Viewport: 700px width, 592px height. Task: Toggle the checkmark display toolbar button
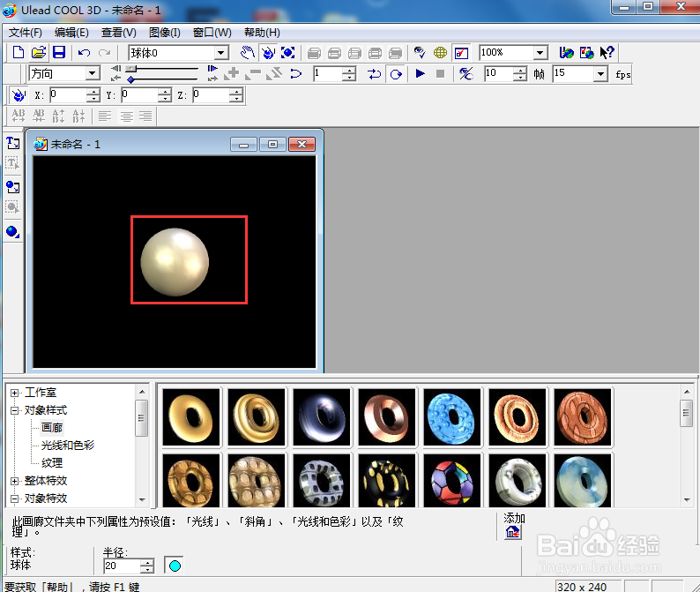[x=461, y=53]
